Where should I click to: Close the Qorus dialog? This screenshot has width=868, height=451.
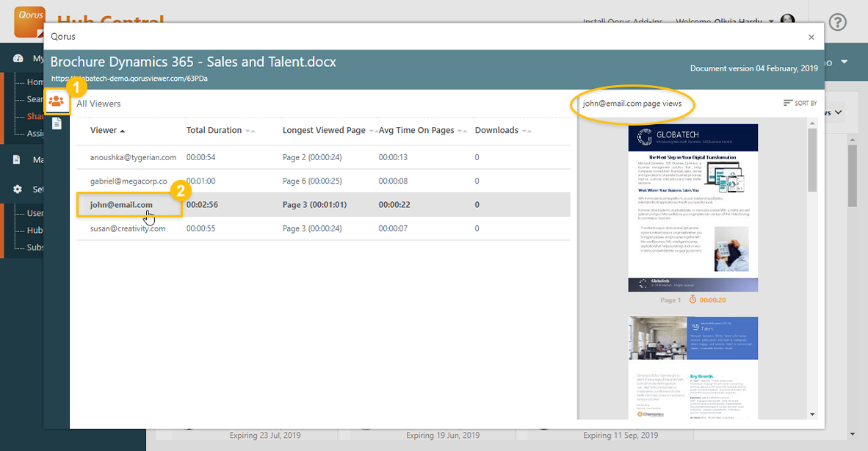tap(811, 37)
